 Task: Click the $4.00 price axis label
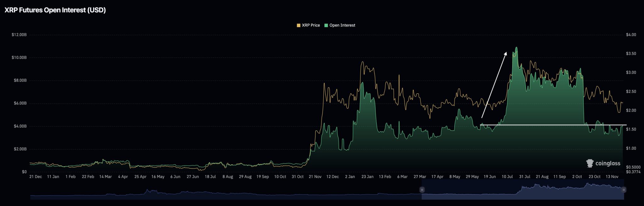click(631, 35)
